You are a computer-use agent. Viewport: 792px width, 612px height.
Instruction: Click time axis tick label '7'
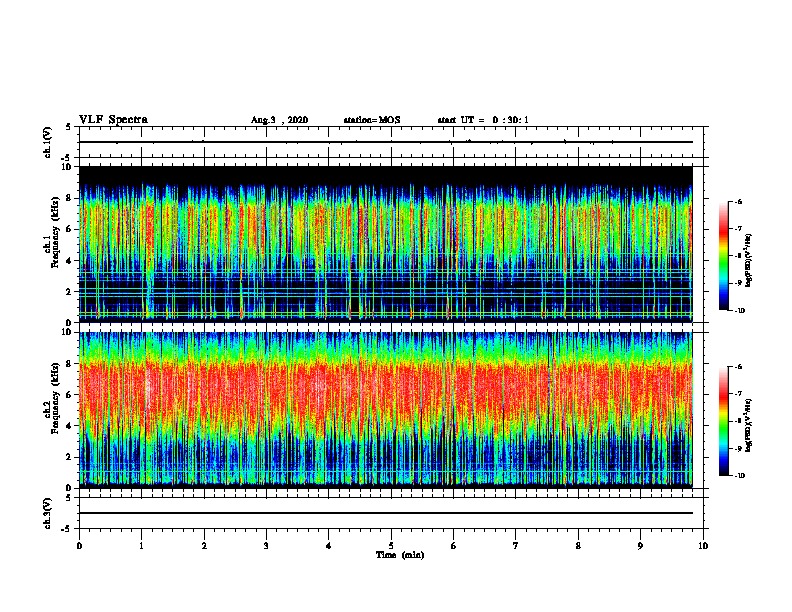[x=516, y=545]
